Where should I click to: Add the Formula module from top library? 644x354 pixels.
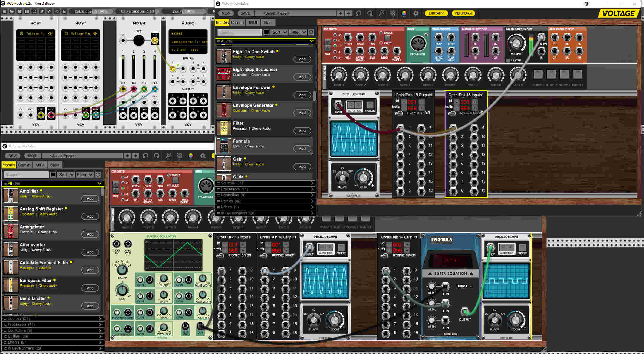pyautogui.click(x=302, y=148)
